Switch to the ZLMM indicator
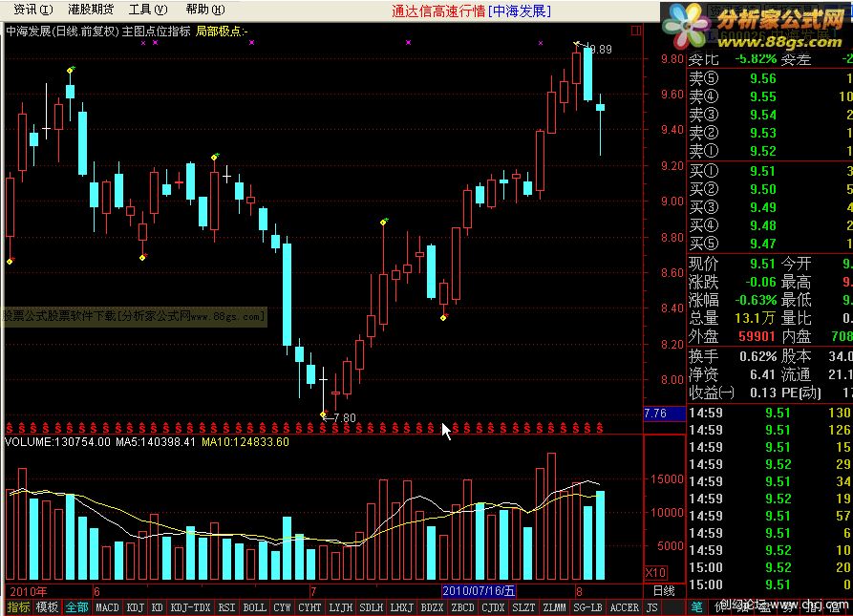 (554, 607)
